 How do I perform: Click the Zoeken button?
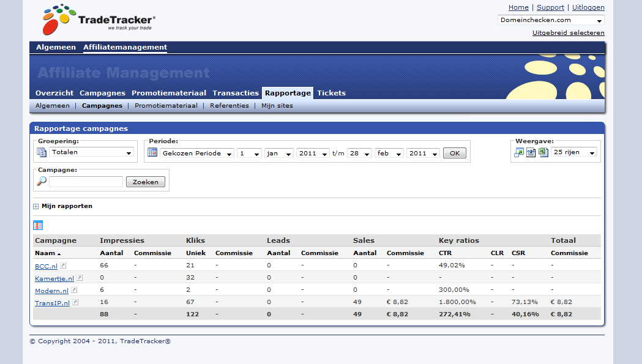point(145,182)
